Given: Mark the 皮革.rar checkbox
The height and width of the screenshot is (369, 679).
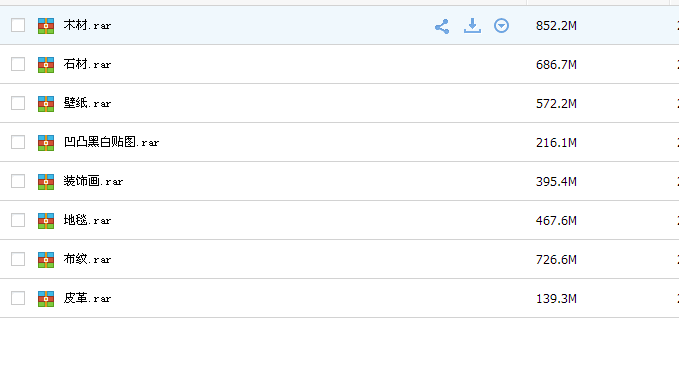Looking at the screenshot, I should pos(18,298).
